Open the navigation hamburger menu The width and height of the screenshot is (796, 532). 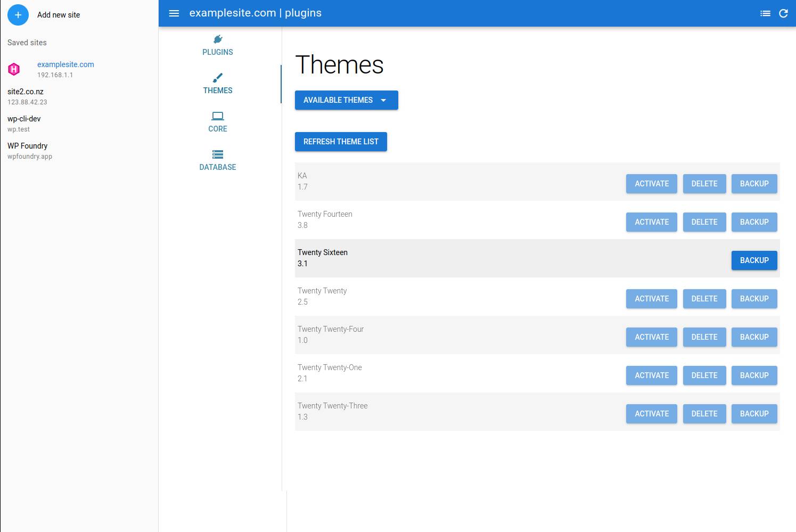coord(174,13)
